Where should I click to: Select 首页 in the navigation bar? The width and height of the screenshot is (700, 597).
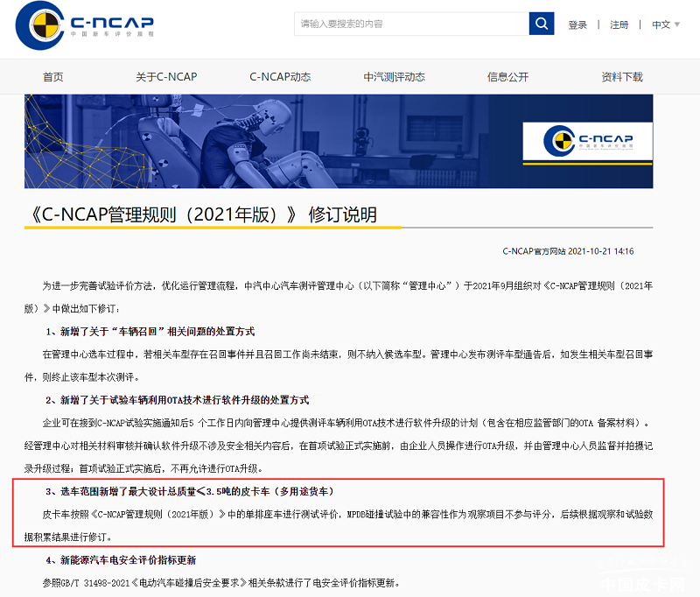pos(52,76)
